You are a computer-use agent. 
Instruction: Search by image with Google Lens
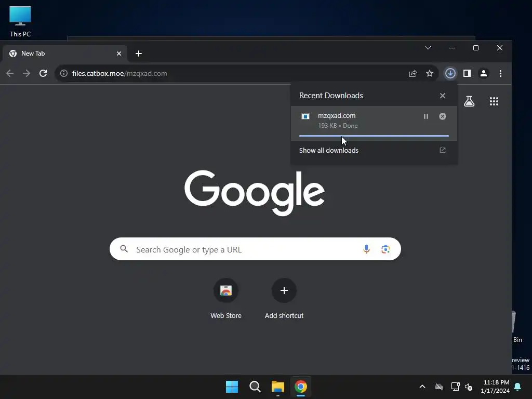pos(385,249)
